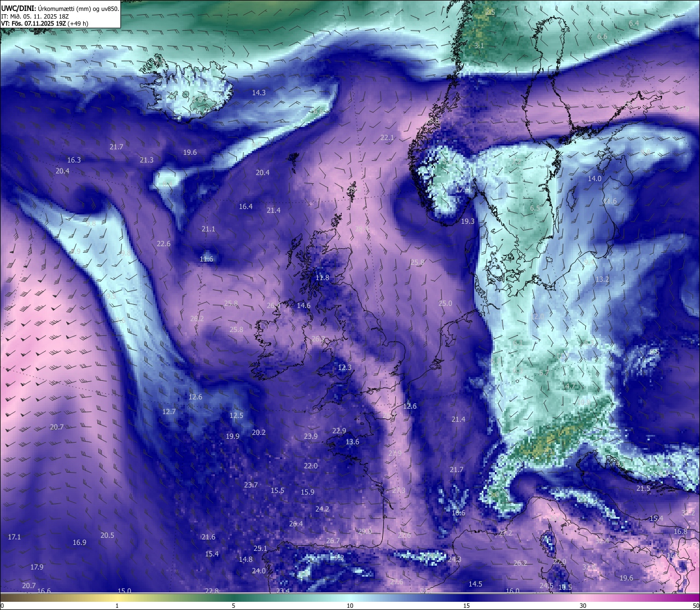Select the 16.8 value at right edge
This screenshot has width=700, height=610.
pos(680,532)
